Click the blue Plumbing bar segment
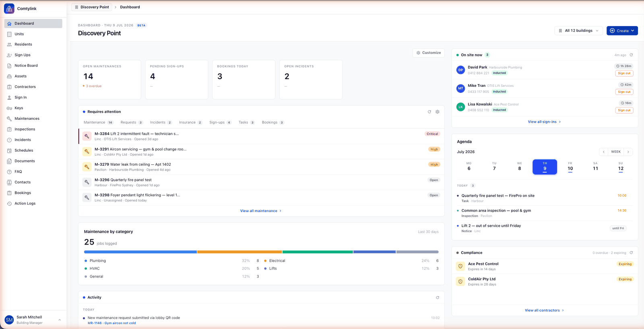Image resolution: width=644 pixels, height=329 pixels. coord(140,252)
